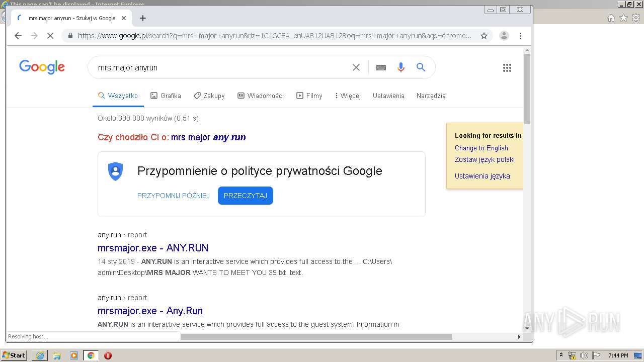Open Windows Explorer folder in taskbar

[x=57, y=355]
